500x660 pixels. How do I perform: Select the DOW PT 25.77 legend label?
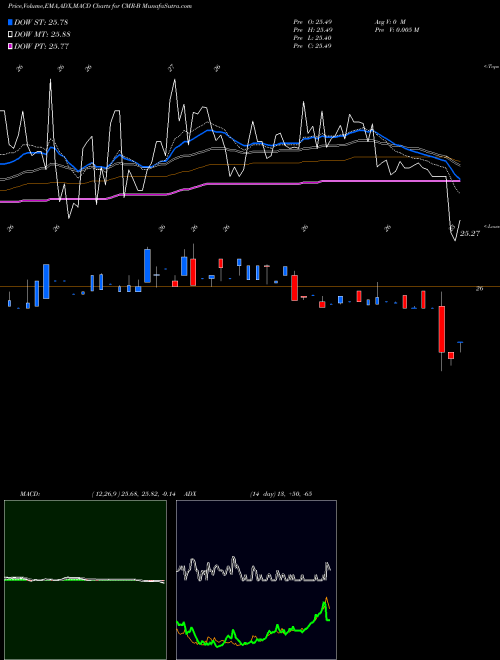[42, 46]
